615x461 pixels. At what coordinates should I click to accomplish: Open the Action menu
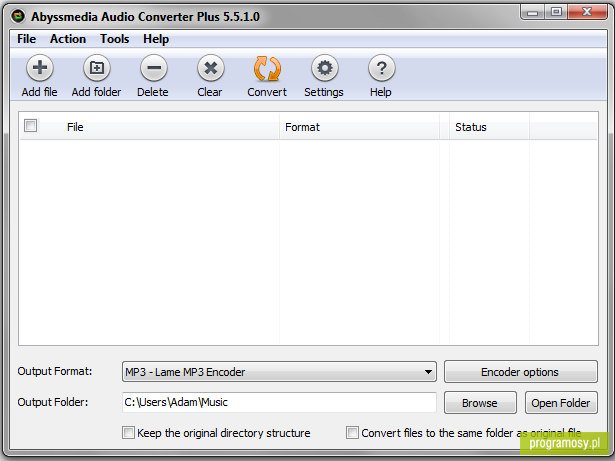[68, 39]
